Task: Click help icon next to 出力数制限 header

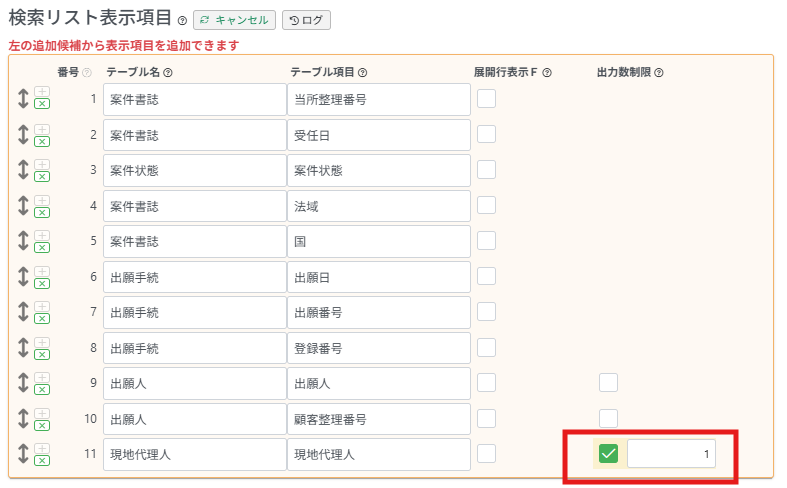Action: [659, 72]
